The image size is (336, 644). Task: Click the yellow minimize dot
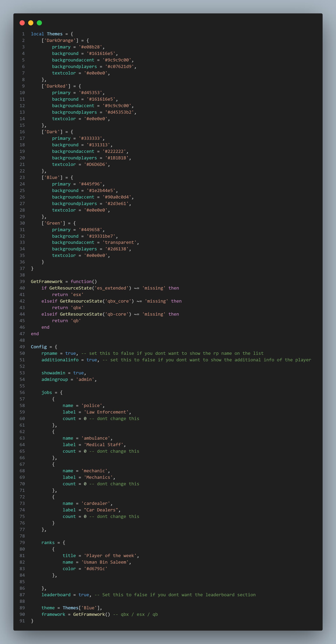coord(31,23)
